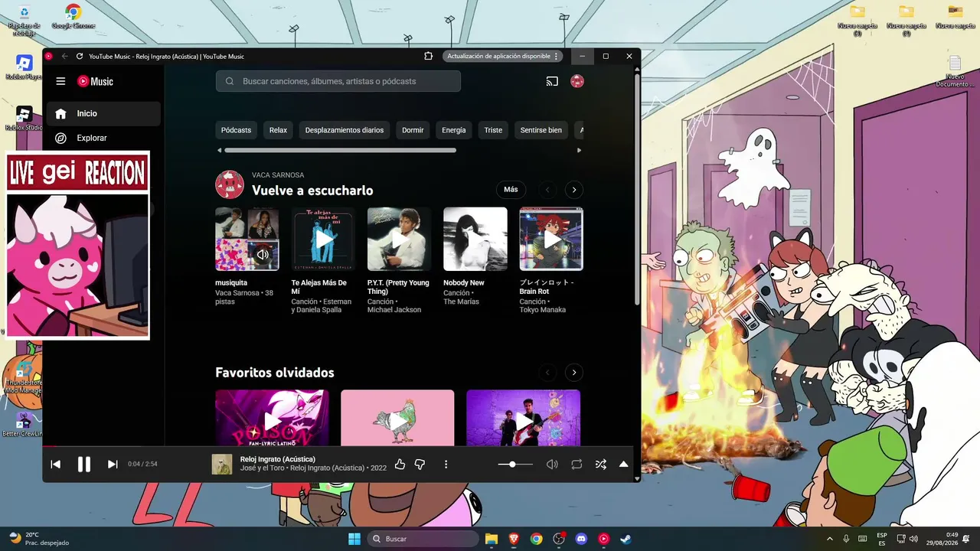980x551 pixels.
Task: Play P.Y.T. (Pretty Young Thing) thumbnail
Action: click(x=399, y=239)
